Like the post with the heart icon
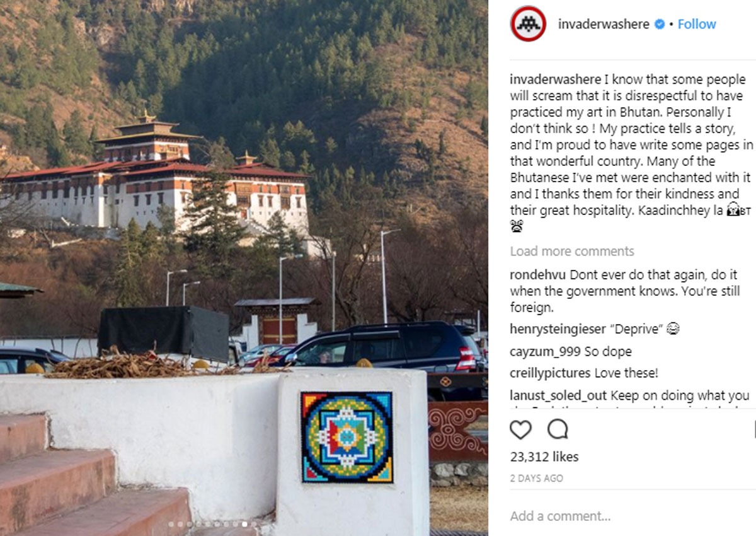This screenshot has width=756, height=536. click(x=520, y=430)
